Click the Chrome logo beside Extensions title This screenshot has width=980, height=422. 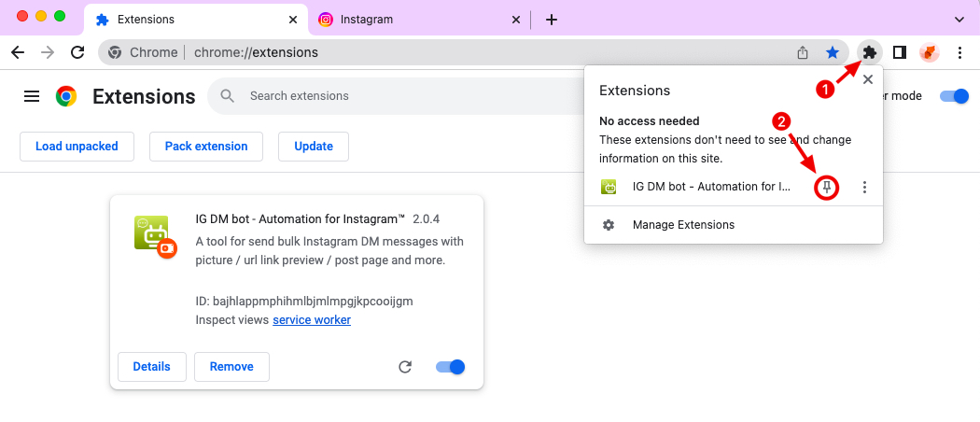[x=66, y=96]
